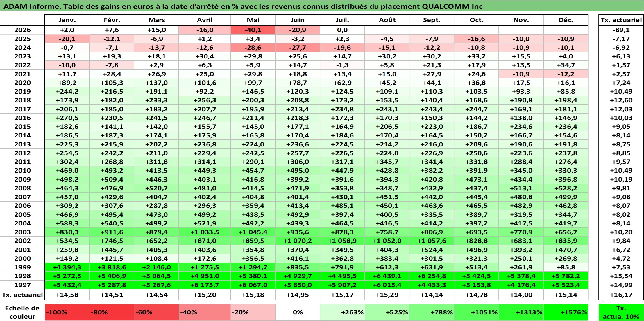
Task: Select the "Juil." column header
Action: tap(342, 20)
